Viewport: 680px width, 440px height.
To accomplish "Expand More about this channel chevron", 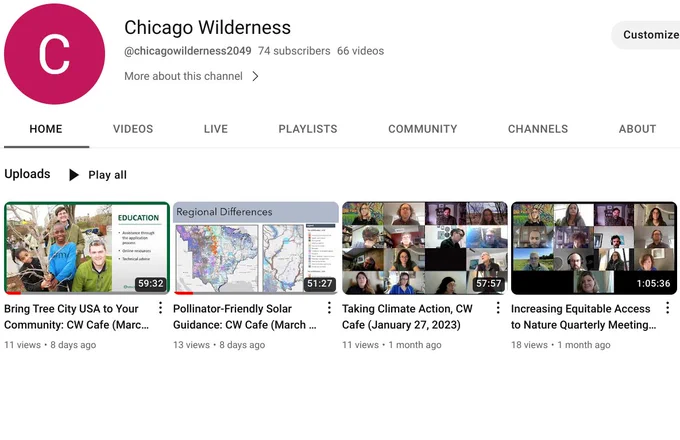I will coord(255,76).
